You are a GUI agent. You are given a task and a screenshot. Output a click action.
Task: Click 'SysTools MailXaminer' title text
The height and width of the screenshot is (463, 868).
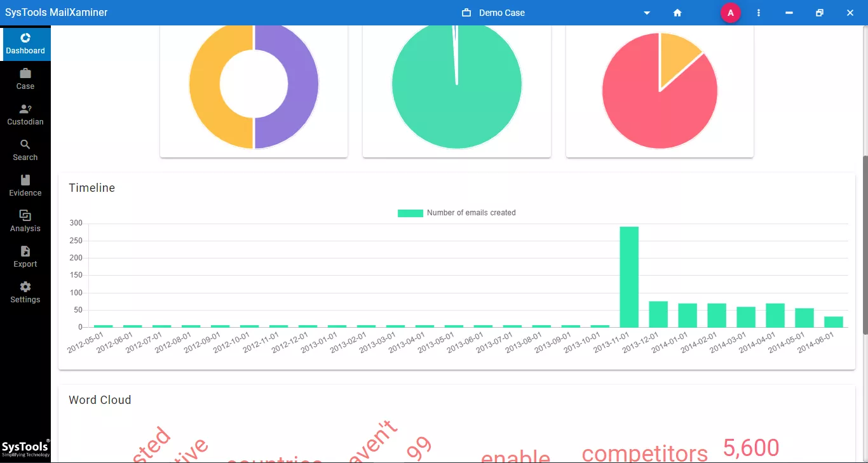[57, 13]
